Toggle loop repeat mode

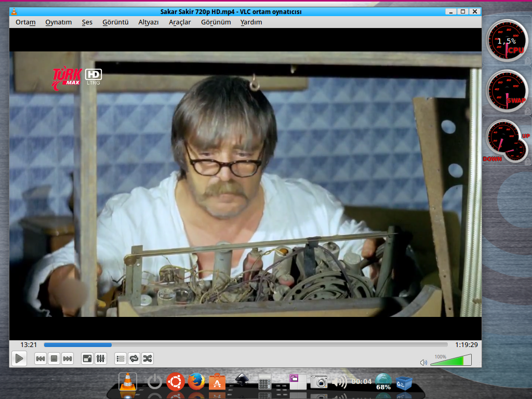click(x=134, y=358)
